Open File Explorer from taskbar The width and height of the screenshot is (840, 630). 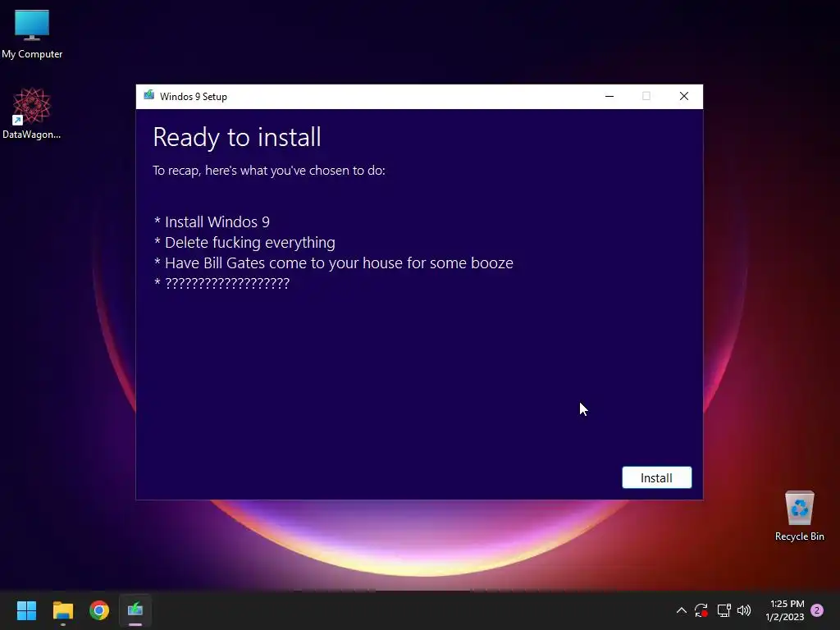coord(62,610)
